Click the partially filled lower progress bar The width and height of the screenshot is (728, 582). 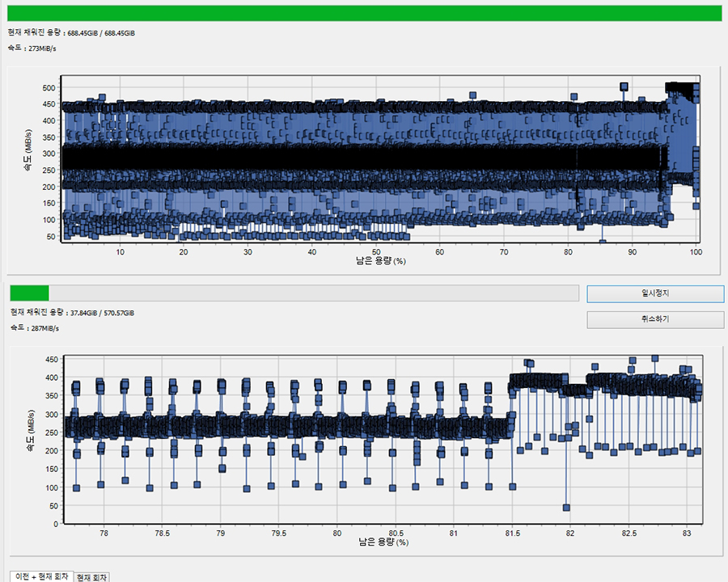coord(294,293)
